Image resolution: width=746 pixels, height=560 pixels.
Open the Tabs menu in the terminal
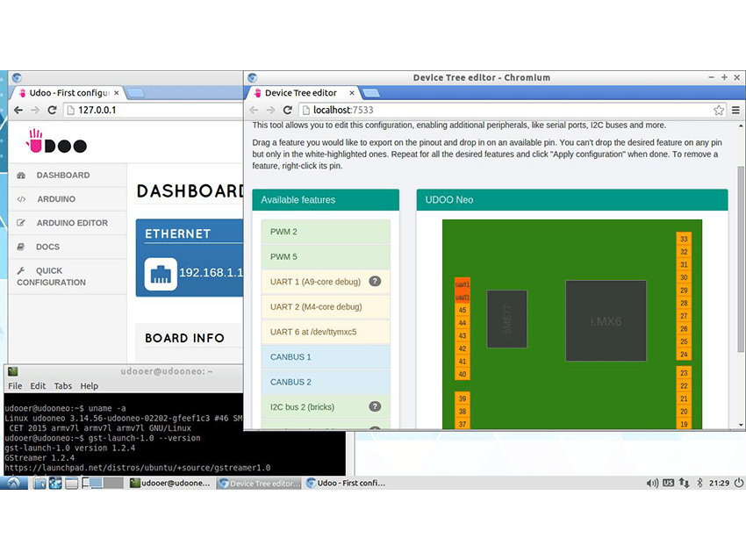click(63, 386)
